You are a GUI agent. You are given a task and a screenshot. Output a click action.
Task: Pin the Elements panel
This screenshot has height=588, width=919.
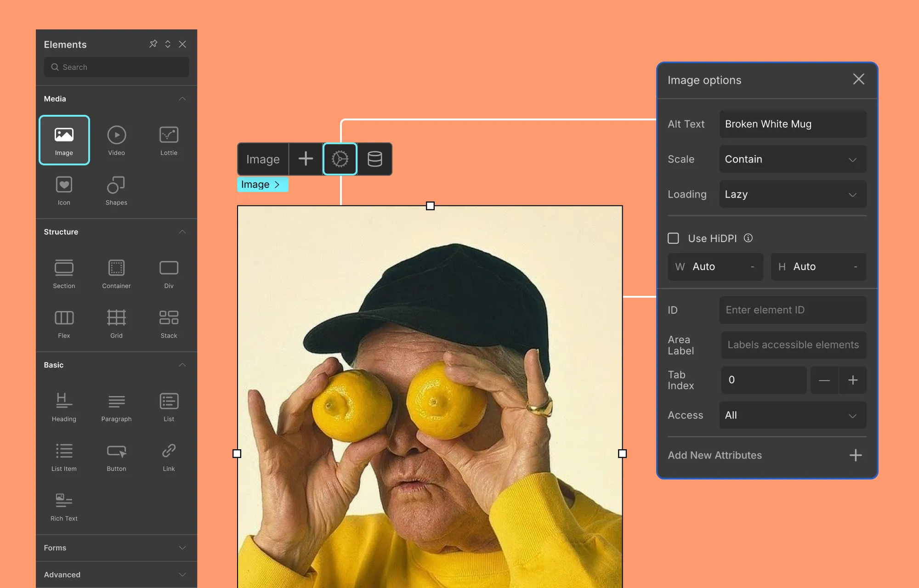153,44
